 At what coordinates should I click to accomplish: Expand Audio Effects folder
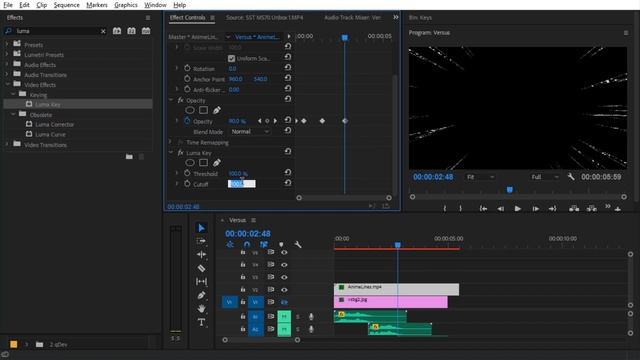[x=7, y=64]
